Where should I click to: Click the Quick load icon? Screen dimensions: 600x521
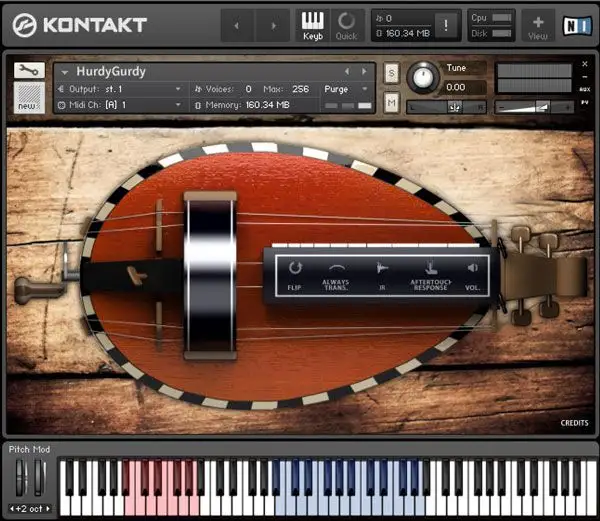coord(346,24)
